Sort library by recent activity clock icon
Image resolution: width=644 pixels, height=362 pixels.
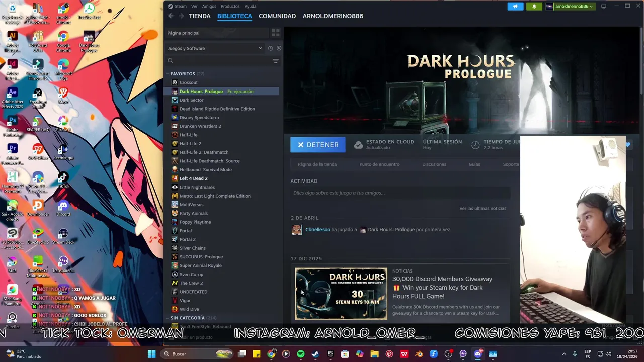[x=270, y=48]
